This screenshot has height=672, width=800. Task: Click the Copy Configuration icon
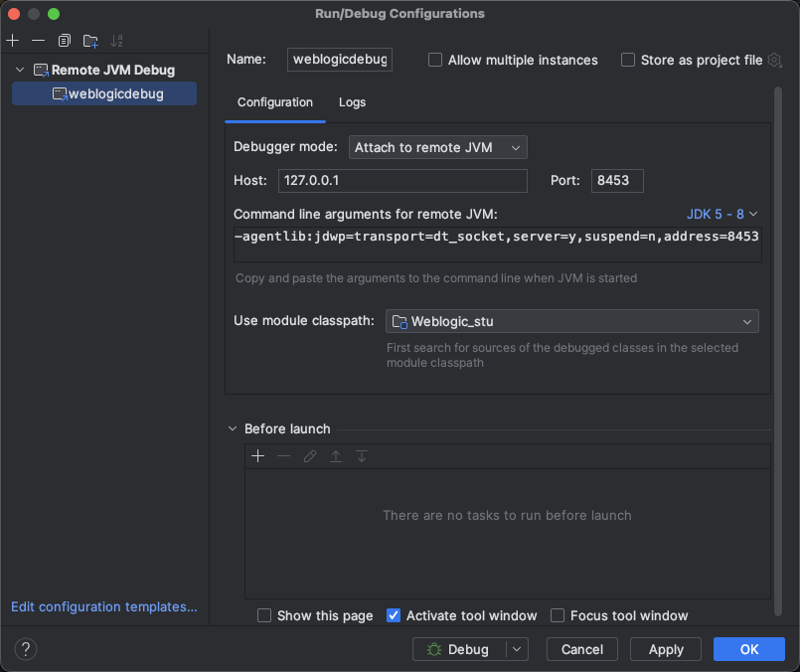tap(65, 41)
